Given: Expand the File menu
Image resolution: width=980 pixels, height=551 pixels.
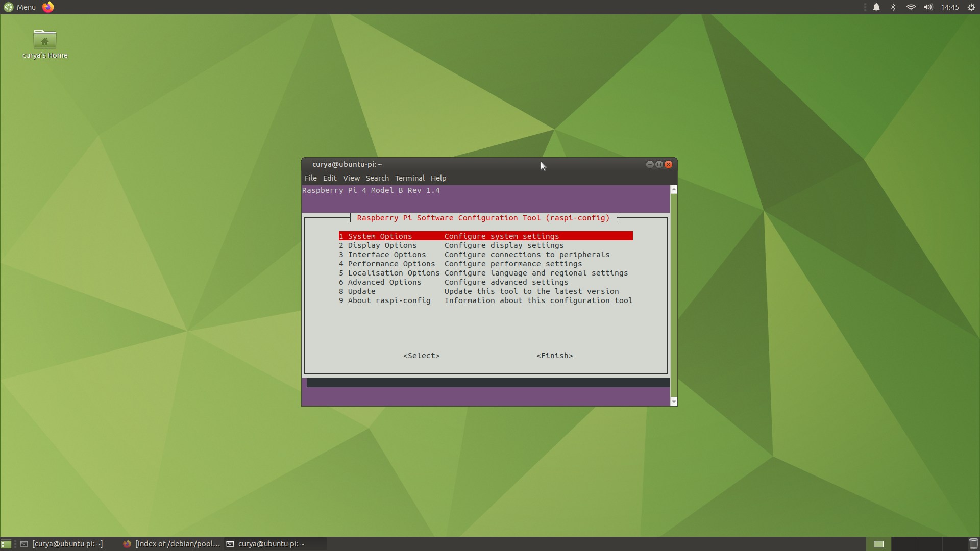Looking at the screenshot, I should [x=310, y=178].
